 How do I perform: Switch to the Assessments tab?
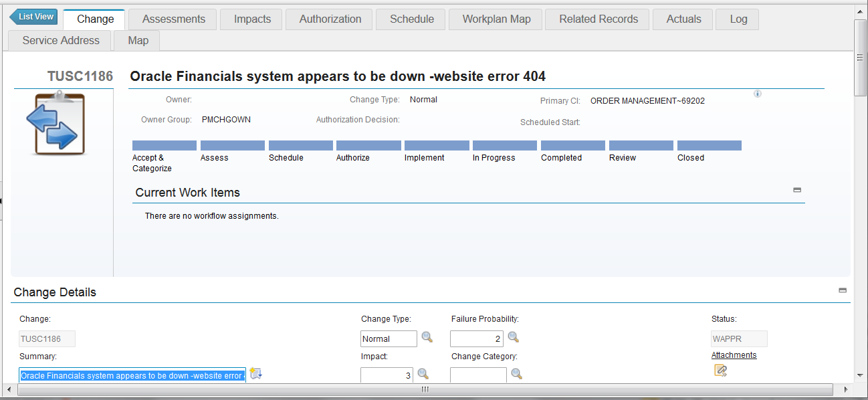(x=173, y=19)
